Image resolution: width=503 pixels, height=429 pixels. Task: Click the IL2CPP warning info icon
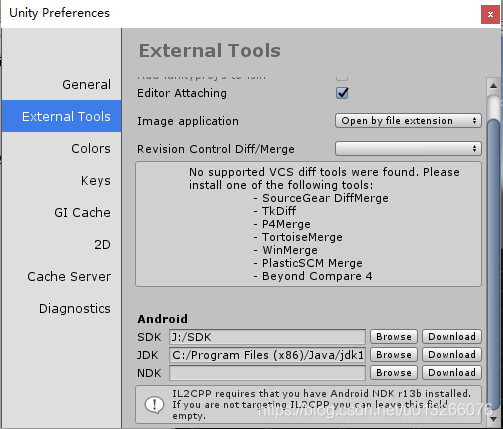click(154, 405)
